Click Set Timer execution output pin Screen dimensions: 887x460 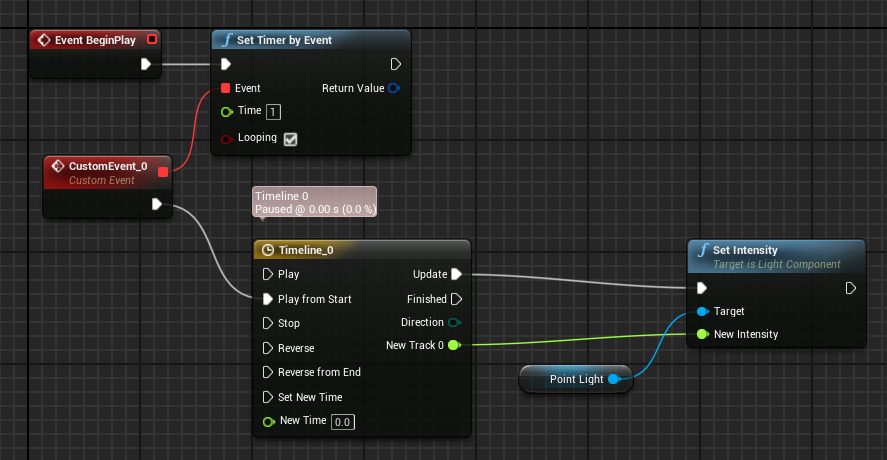(395, 64)
